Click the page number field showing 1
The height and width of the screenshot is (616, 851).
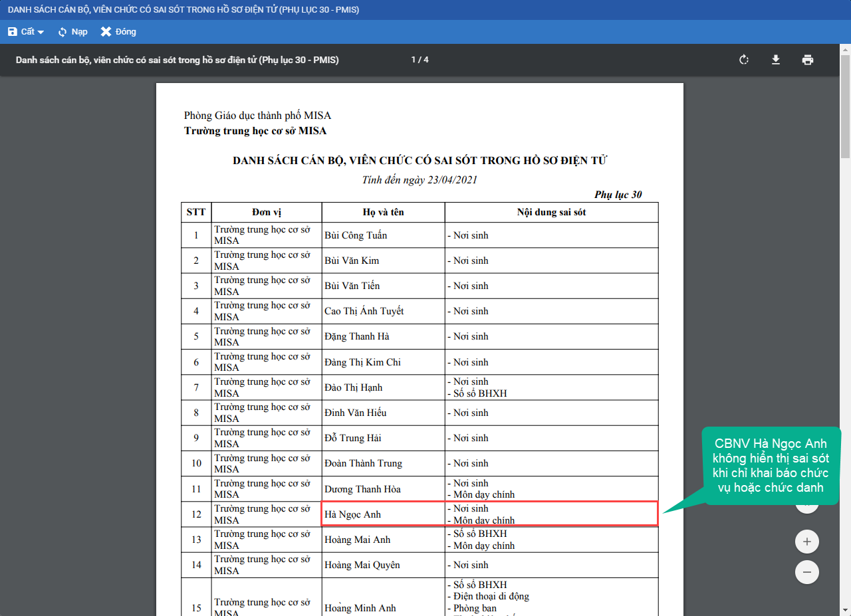(414, 60)
